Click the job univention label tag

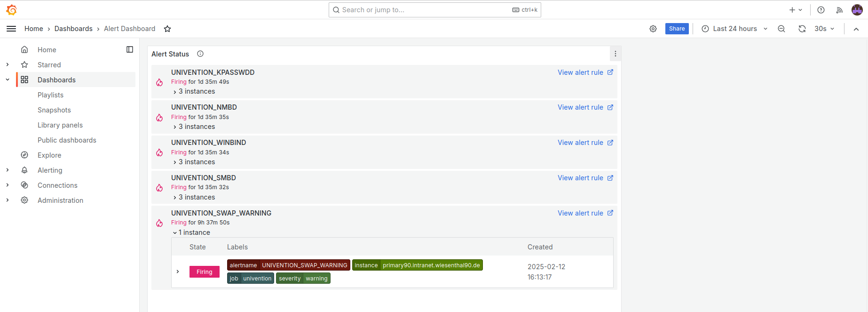[251, 278]
